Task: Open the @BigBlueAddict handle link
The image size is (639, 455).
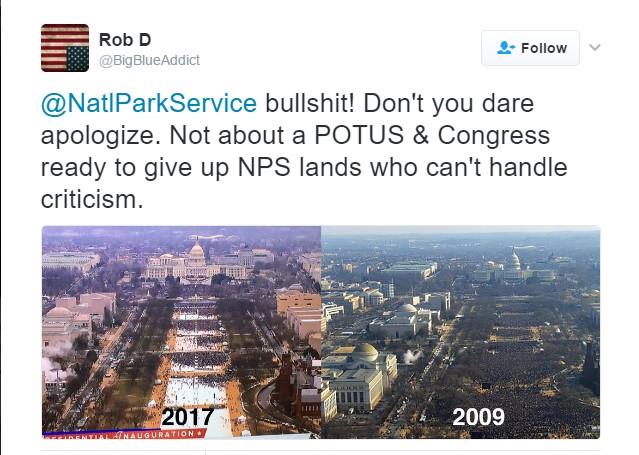Action: (149, 60)
